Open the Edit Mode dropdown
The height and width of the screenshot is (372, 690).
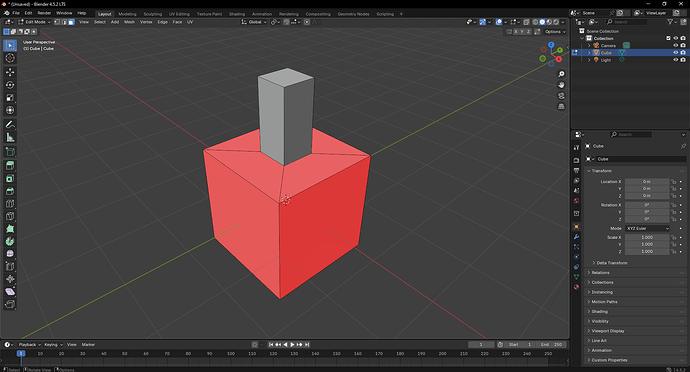coord(34,22)
